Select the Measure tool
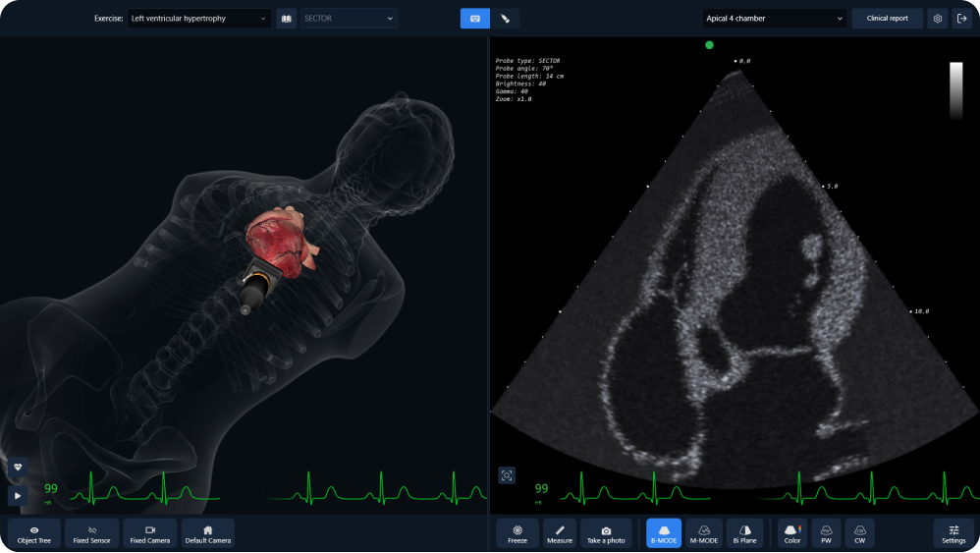 click(x=560, y=533)
